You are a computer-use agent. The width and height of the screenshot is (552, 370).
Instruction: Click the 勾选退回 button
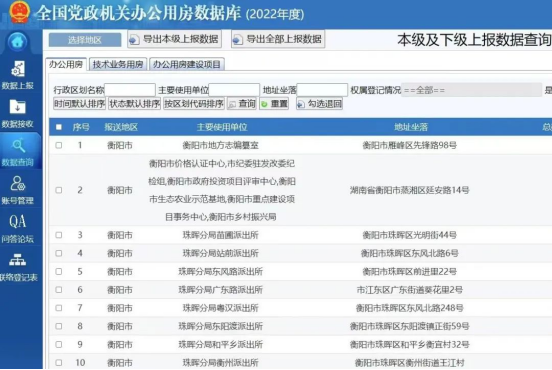[x=319, y=104]
